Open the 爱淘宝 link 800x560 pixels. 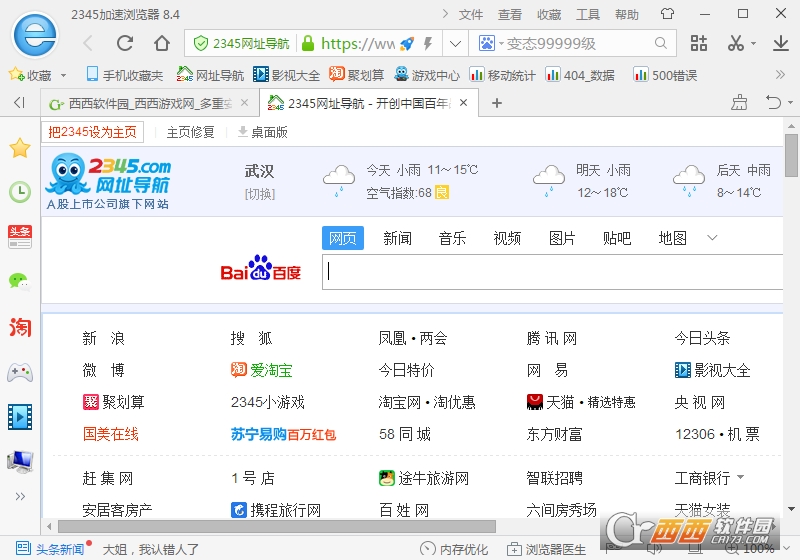tap(261, 370)
